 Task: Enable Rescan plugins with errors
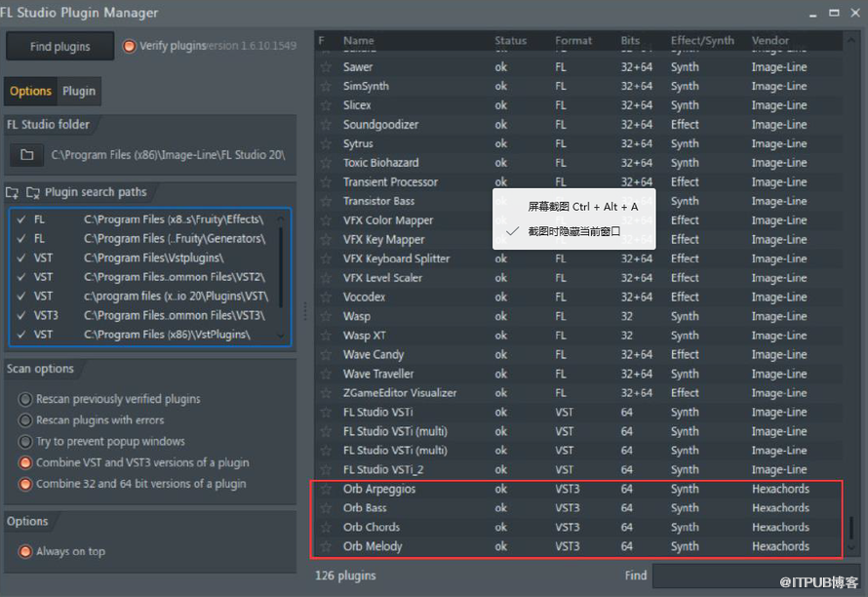[x=25, y=420]
